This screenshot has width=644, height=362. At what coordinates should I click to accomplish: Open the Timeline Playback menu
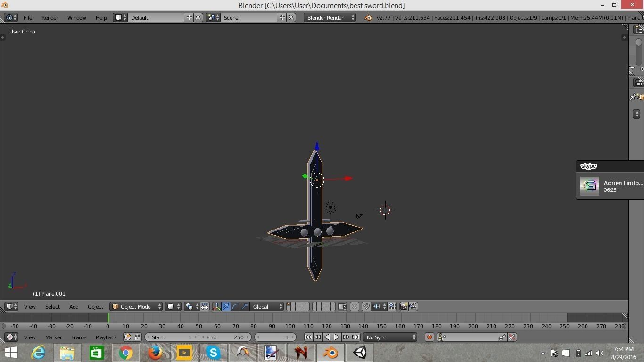[x=106, y=337]
